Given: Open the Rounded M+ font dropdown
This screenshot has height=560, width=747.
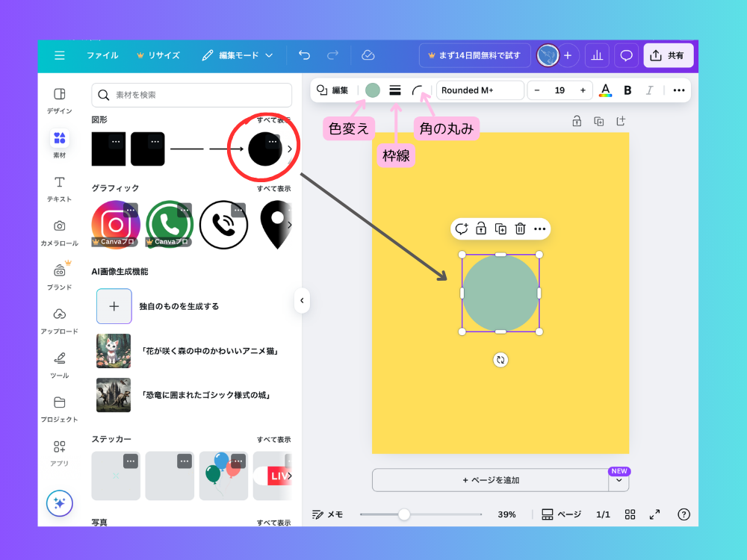Looking at the screenshot, I should pos(480,90).
